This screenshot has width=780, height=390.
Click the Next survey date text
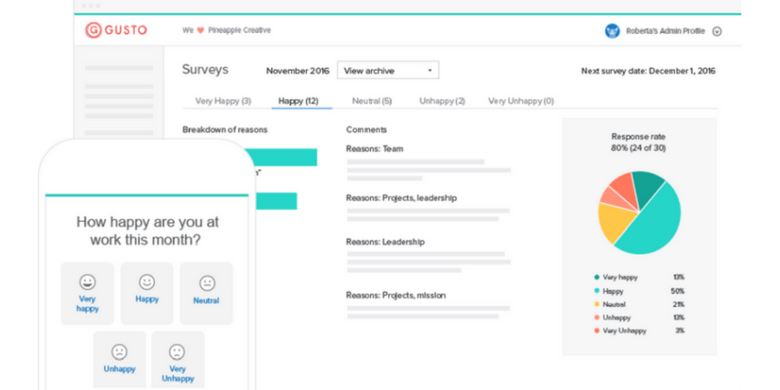click(x=648, y=71)
